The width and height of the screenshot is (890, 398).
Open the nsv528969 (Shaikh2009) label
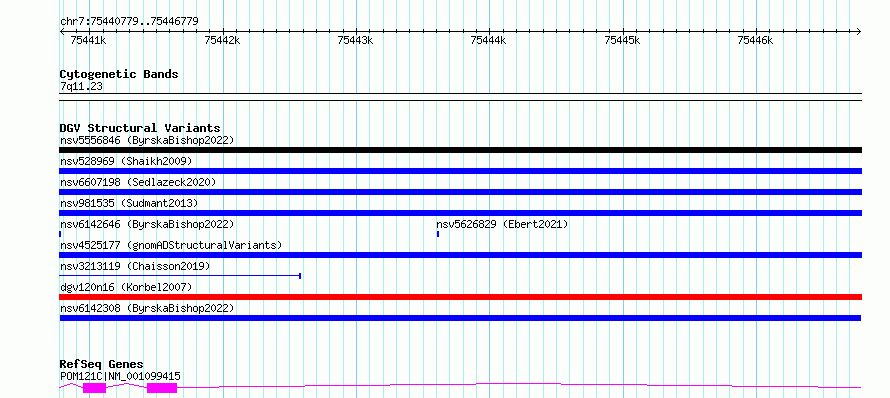point(126,161)
